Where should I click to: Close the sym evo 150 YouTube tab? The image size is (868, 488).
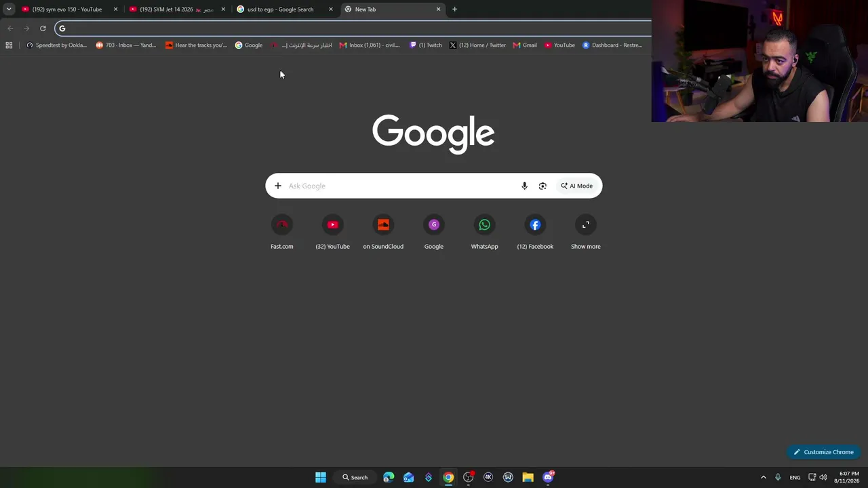pyautogui.click(x=115, y=9)
